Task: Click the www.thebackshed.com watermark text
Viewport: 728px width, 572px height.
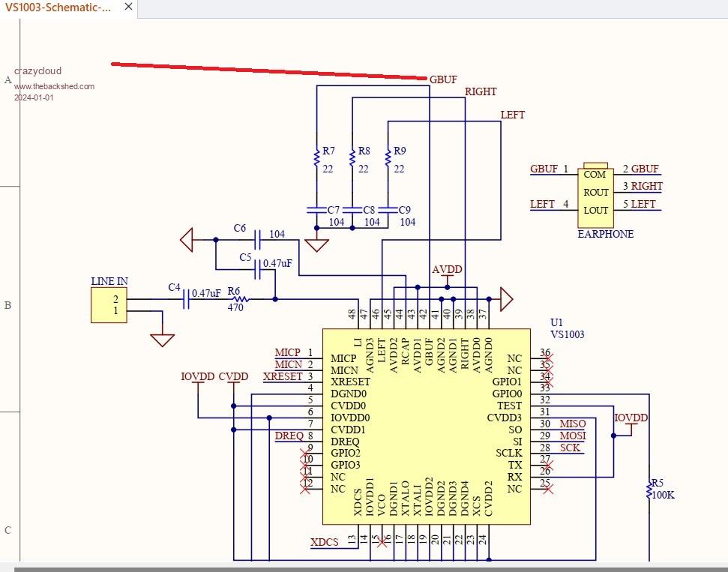Action: click(x=54, y=86)
